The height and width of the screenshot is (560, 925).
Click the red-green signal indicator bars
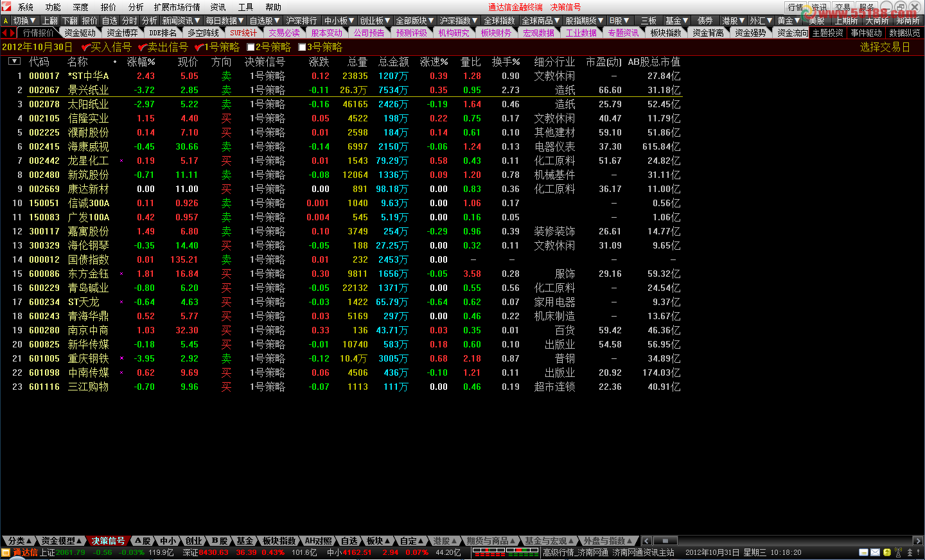click(506, 552)
